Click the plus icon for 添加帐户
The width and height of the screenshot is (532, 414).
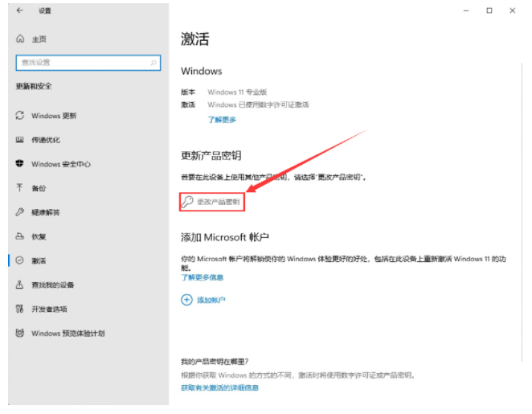click(186, 300)
